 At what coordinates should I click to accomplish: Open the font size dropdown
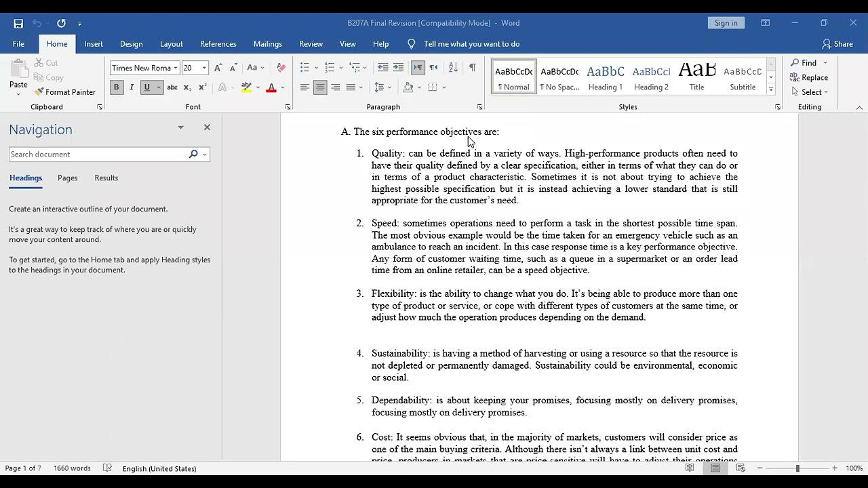tap(204, 68)
